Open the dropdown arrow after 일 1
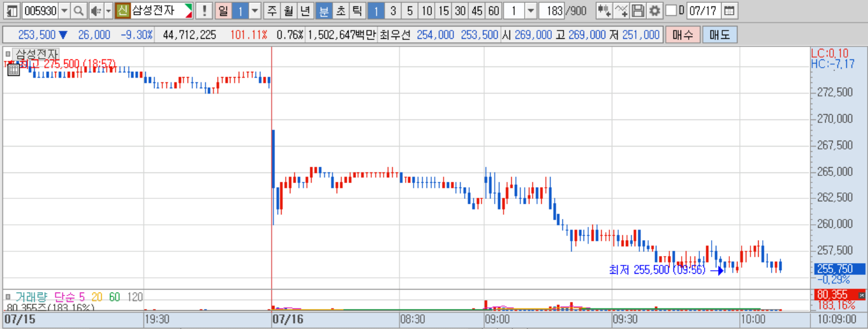868x329 pixels. [x=254, y=11]
